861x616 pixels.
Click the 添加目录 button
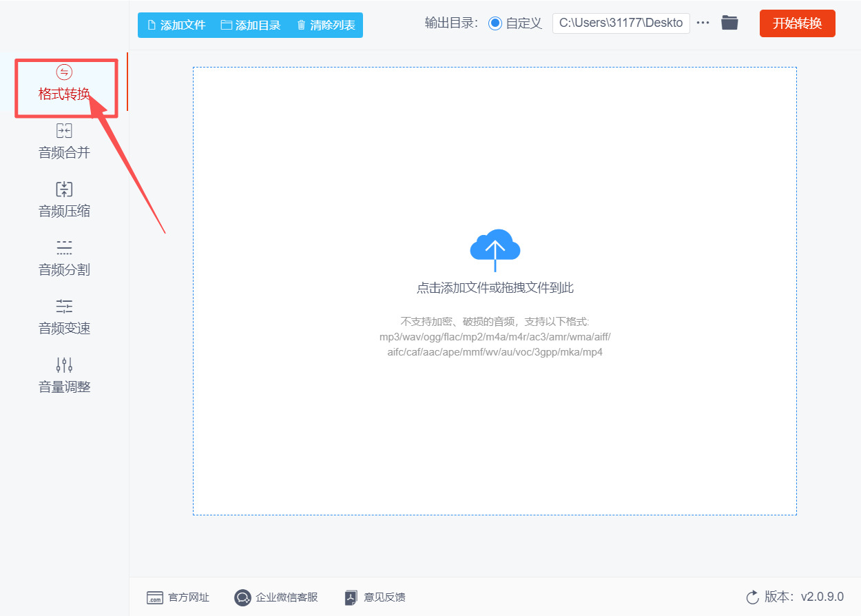click(x=251, y=25)
